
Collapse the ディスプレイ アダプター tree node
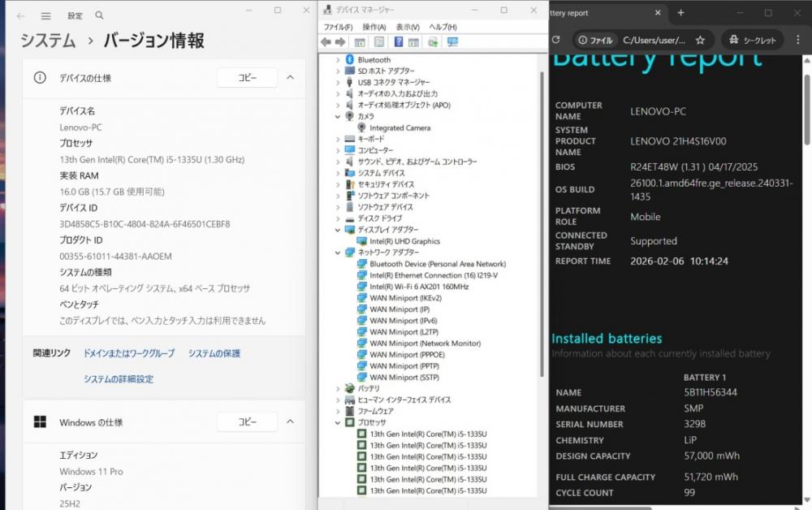click(x=338, y=230)
